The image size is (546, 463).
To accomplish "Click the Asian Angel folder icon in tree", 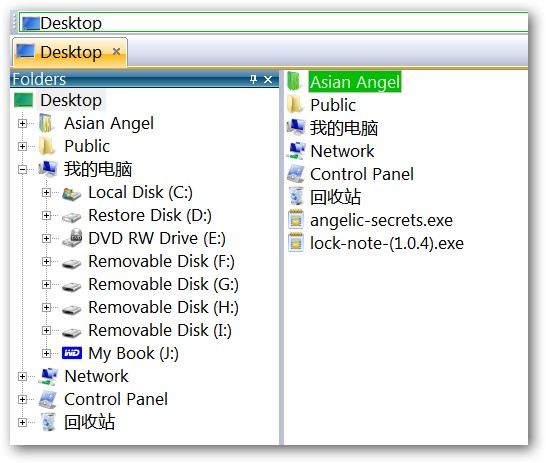I will coord(47,124).
